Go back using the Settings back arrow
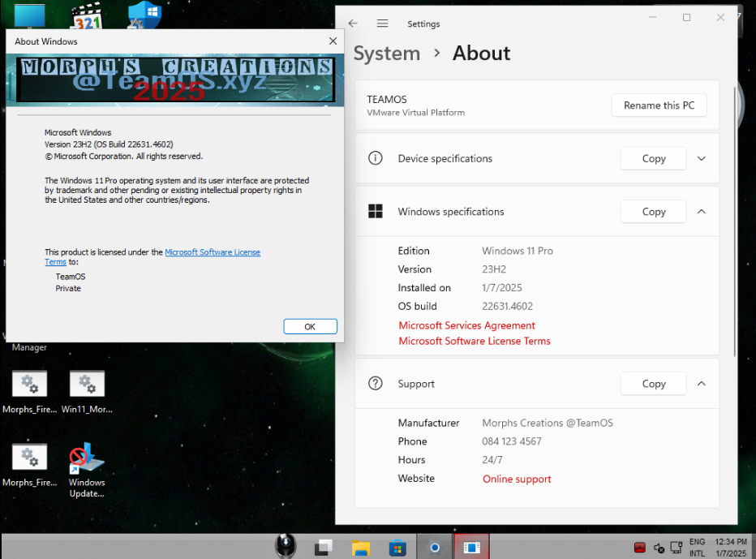 point(353,24)
